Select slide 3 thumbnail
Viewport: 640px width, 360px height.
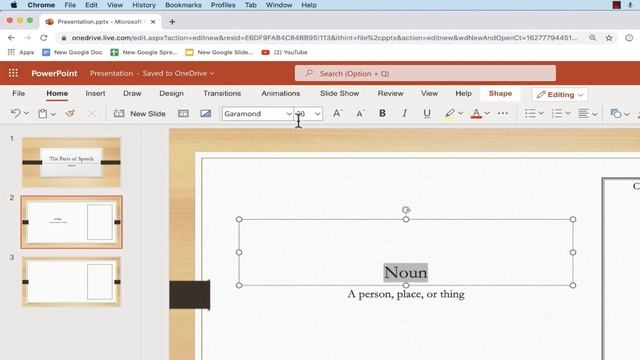(71, 282)
